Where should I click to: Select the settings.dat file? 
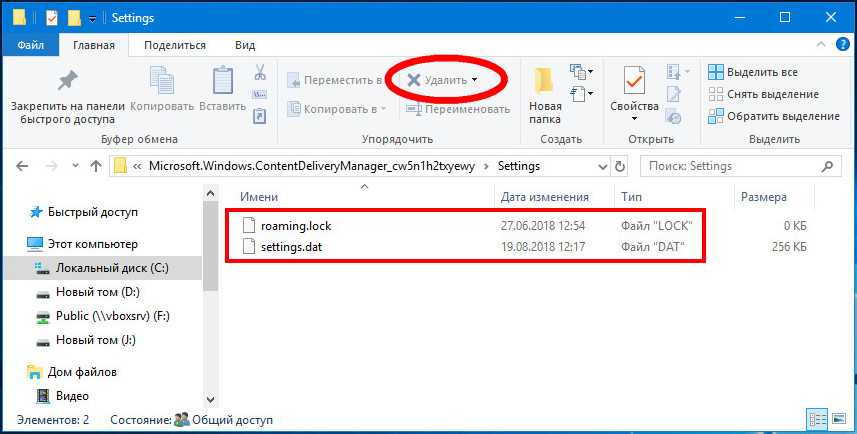click(x=291, y=247)
